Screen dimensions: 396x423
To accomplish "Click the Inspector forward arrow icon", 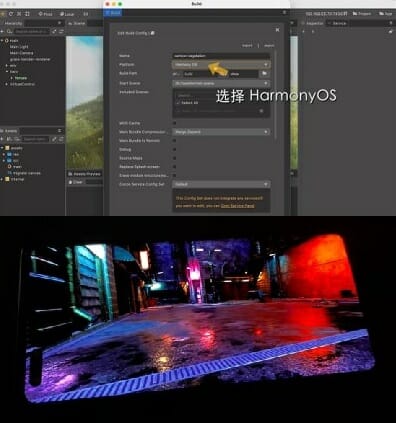I will pyautogui.click(x=313, y=31).
